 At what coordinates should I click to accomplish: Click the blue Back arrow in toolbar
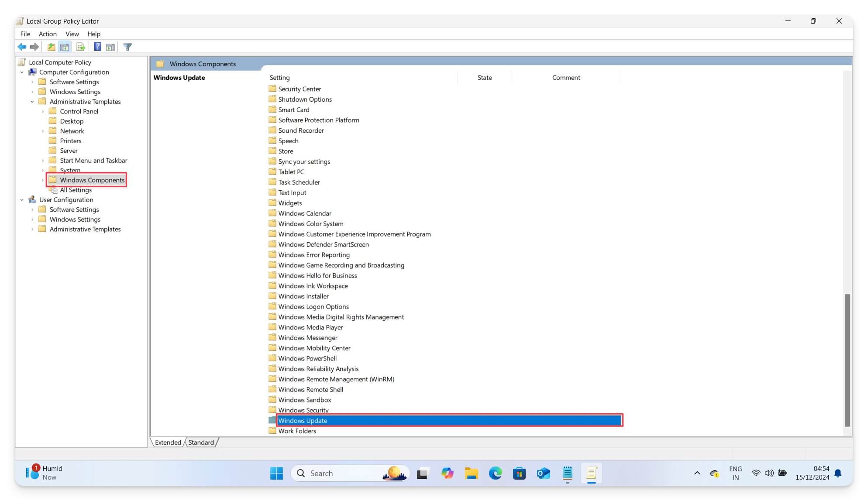point(22,47)
